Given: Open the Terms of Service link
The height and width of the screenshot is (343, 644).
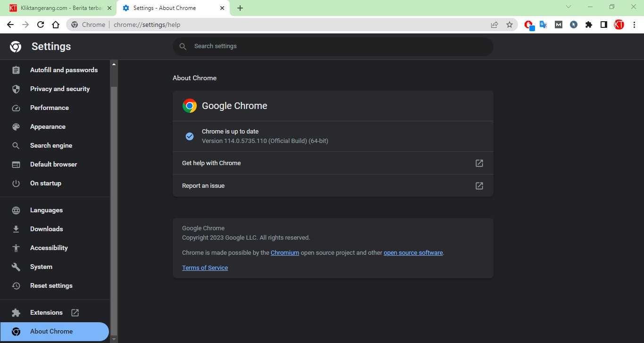Looking at the screenshot, I should pos(205,268).
